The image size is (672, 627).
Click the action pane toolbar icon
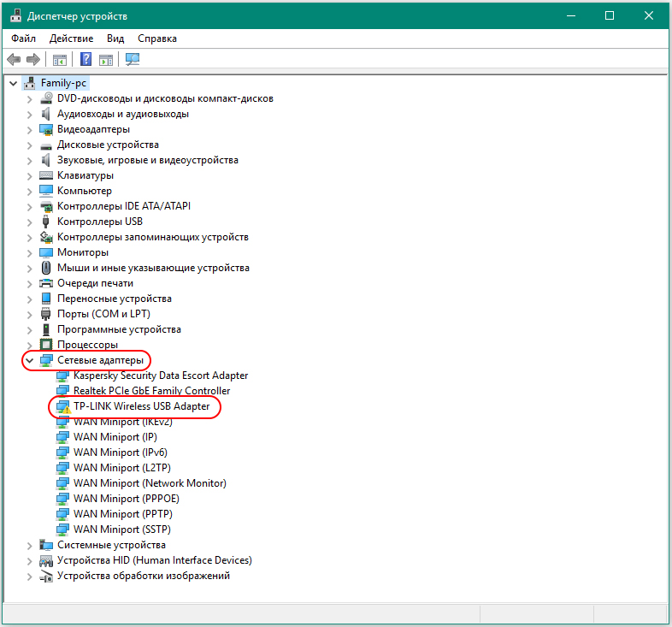pyautogui.click(x=106, y=60)
